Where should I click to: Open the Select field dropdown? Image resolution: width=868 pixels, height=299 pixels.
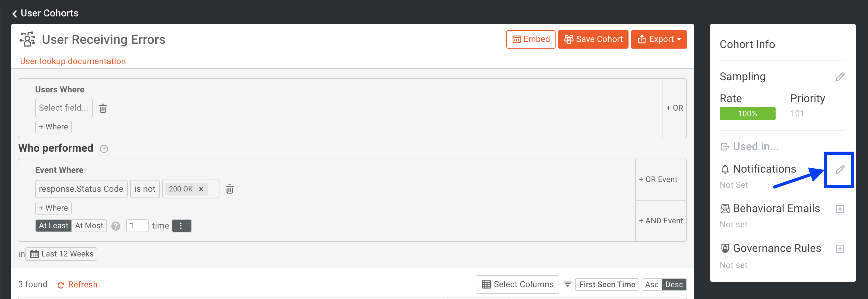pyautogui.click(x=64, y=108)
